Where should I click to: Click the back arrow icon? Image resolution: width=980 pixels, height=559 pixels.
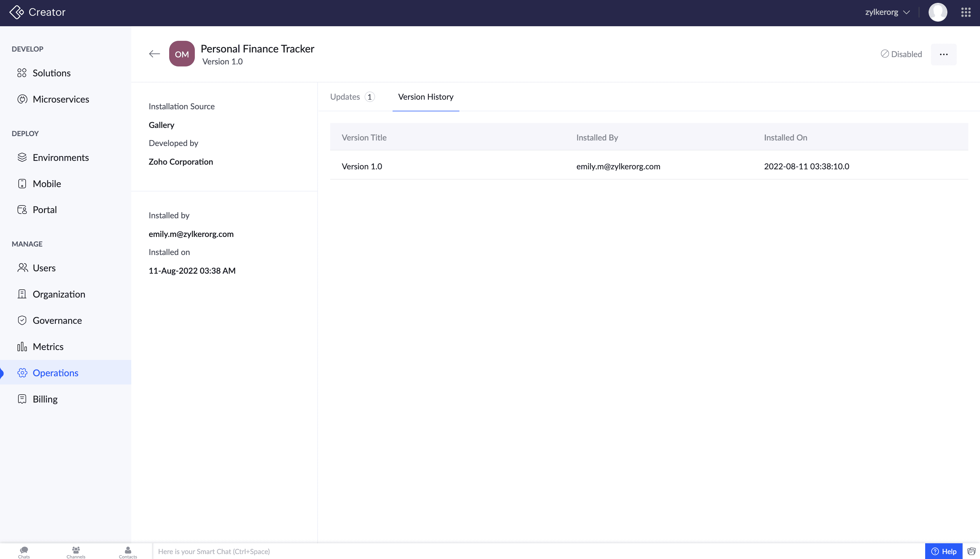(x=154, y=54)
